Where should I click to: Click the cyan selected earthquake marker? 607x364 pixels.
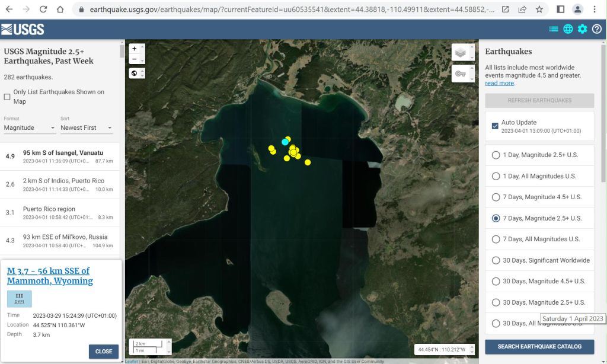pyautogui.click(x=285, y=142)
